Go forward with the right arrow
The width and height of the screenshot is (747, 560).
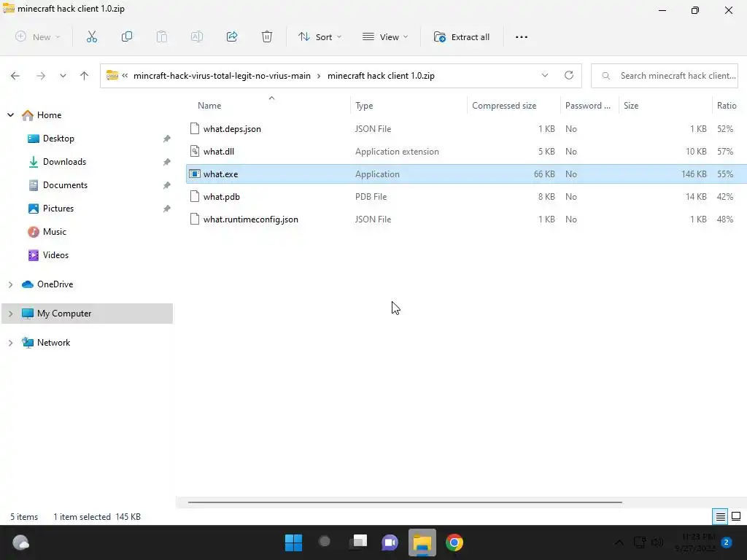pyautogui.click(x=41, y=76)
